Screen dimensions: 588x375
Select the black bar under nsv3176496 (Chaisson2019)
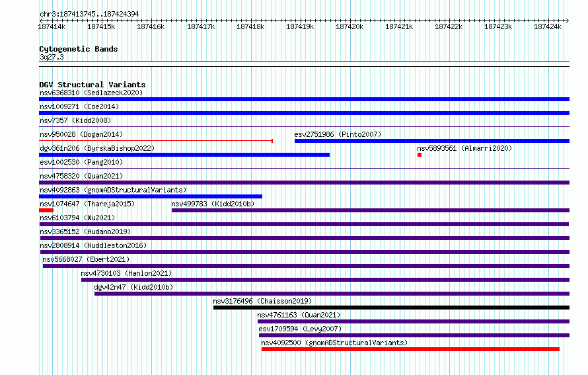(x=392, y=308)
